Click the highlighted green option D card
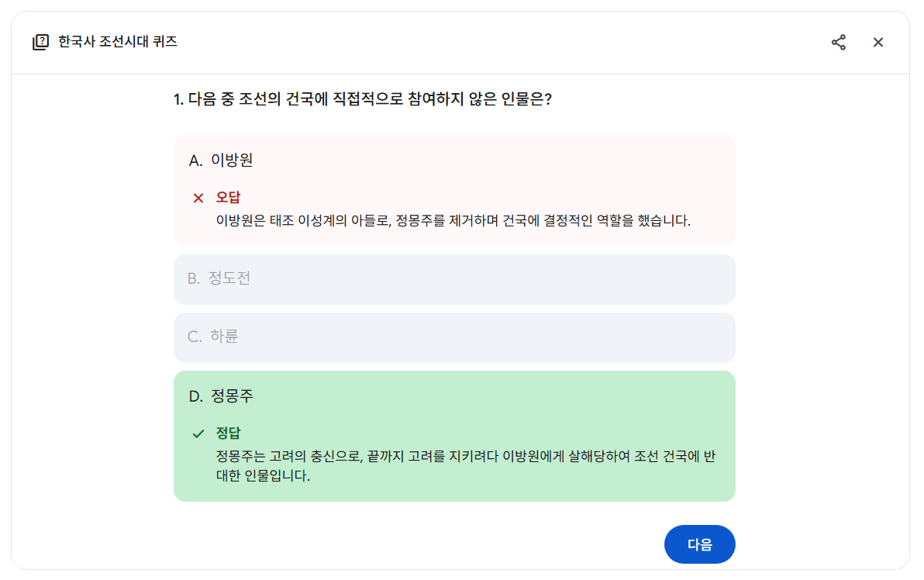This screenshot has width=924, height=580. pos(454,436)
